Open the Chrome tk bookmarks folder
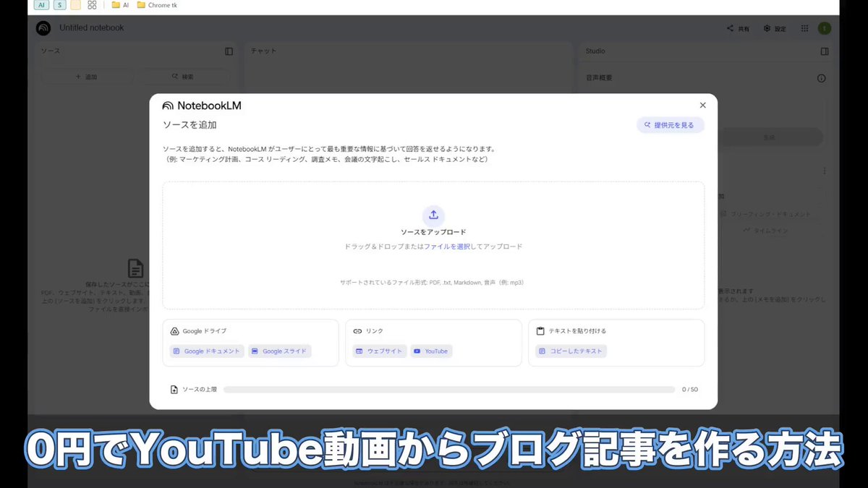The image size is (868, 488). pyautogui.click(x=156, y=5)
